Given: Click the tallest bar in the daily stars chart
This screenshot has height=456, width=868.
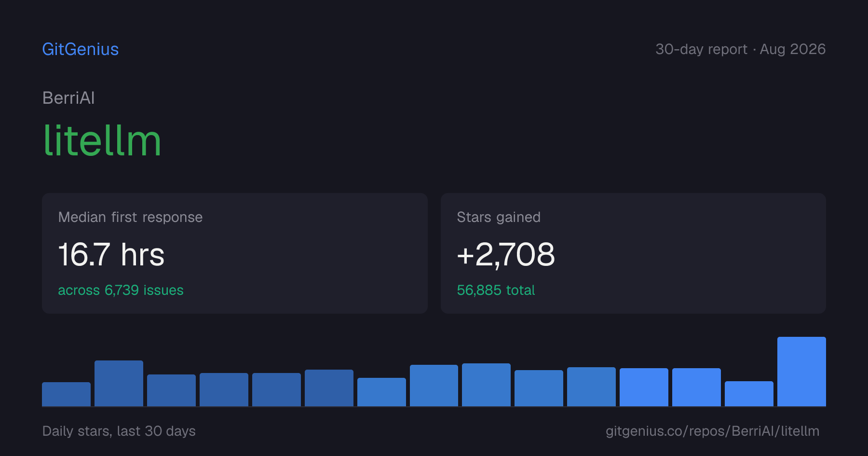Looking at the screenshot, I should pos(801,372).
